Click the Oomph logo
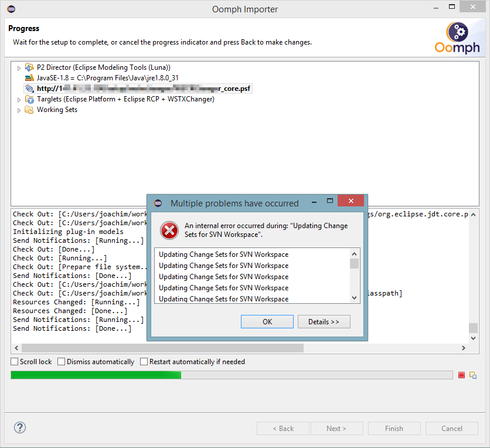 (x=457, y=38)
